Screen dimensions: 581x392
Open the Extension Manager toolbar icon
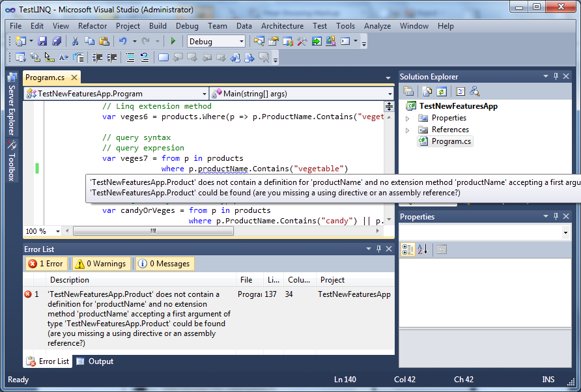330,41
